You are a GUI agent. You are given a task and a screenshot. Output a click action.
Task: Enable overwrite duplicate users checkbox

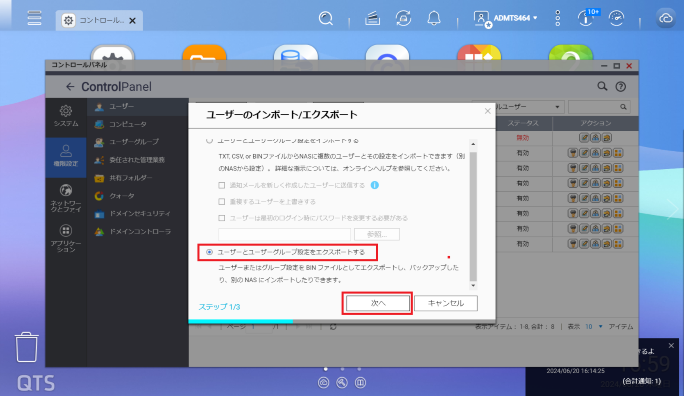tap(222, 201)
